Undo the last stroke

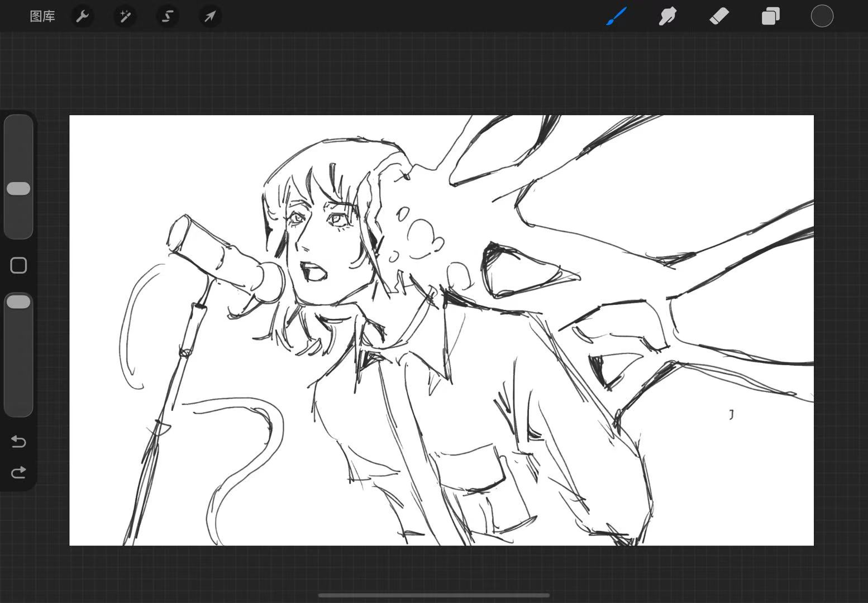[18, 442]
